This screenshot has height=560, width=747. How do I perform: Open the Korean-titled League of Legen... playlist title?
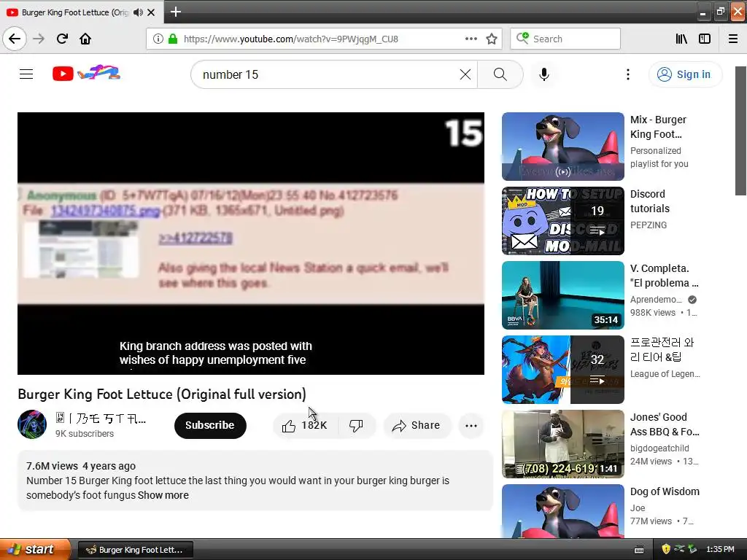point(662,349)
